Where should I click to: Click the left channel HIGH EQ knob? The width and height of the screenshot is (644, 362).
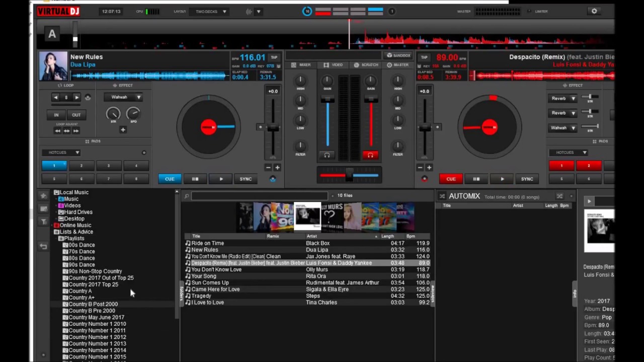300,80
